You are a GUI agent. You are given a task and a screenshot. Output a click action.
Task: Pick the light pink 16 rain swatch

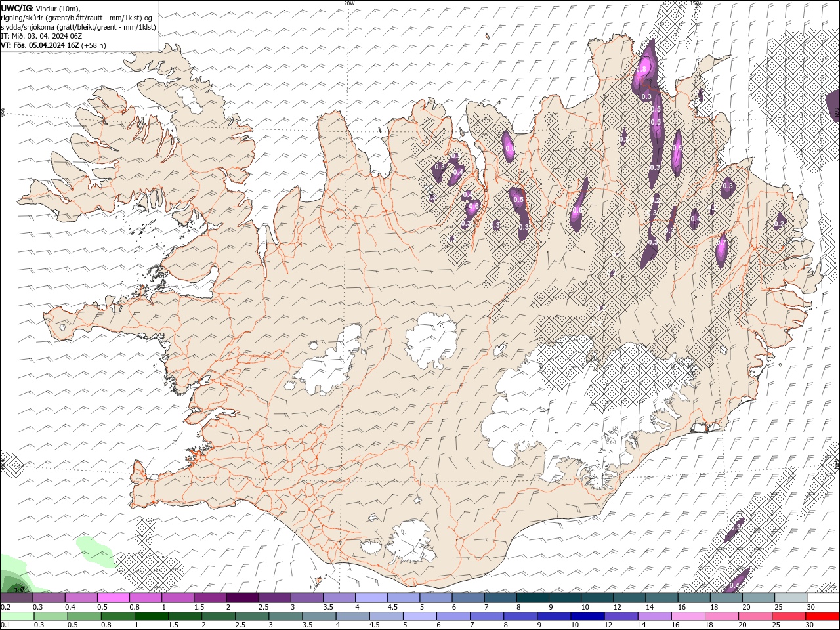[x=689, y=616]
